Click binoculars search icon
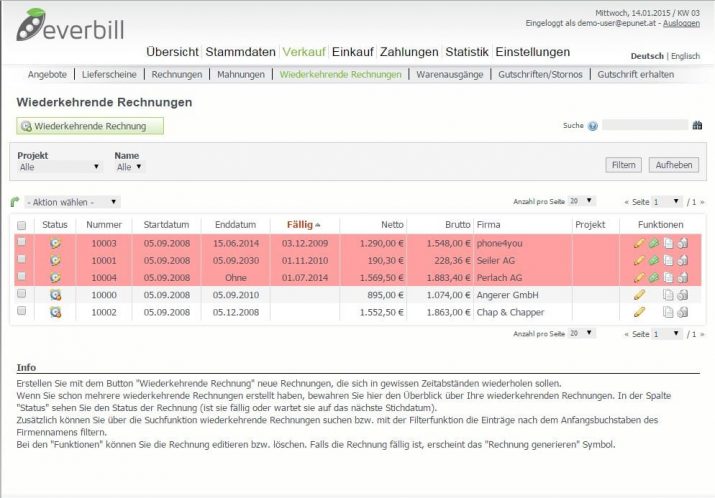Viewport: 715px width, 498px height. [x=697, y=126]
